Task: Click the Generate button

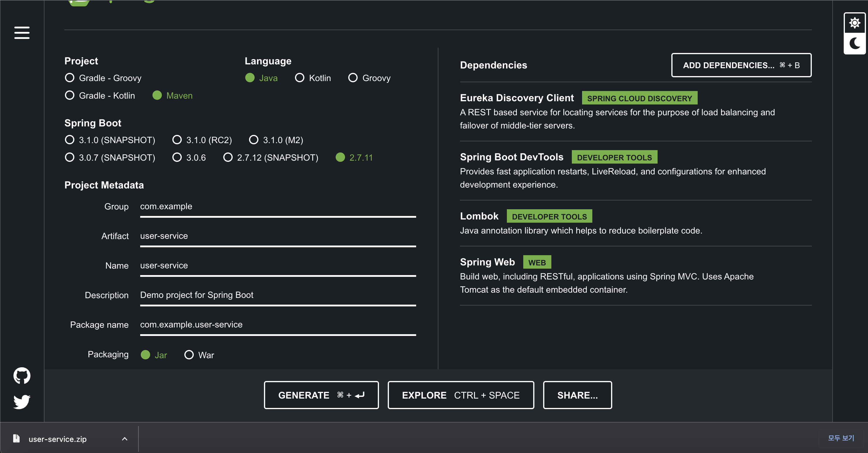Action: coord(321,395)
